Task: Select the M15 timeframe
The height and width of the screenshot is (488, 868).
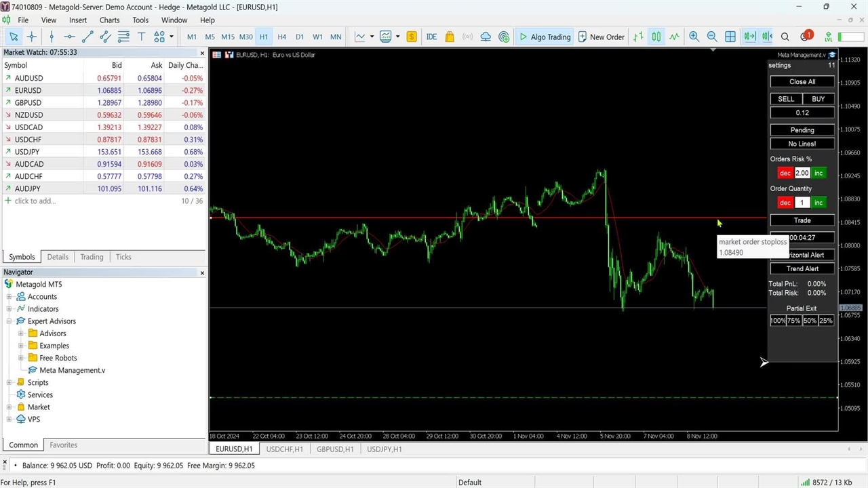Action: pos(227,37)
